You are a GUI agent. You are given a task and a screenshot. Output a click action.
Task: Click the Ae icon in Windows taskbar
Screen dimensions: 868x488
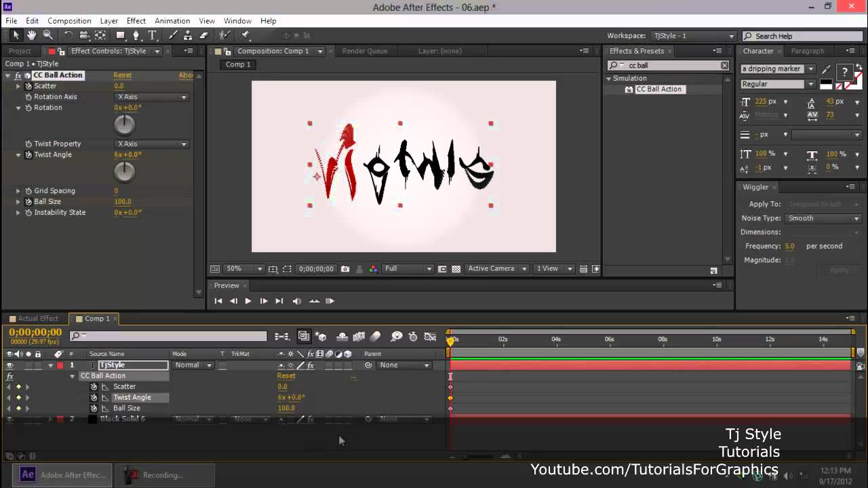28,474
